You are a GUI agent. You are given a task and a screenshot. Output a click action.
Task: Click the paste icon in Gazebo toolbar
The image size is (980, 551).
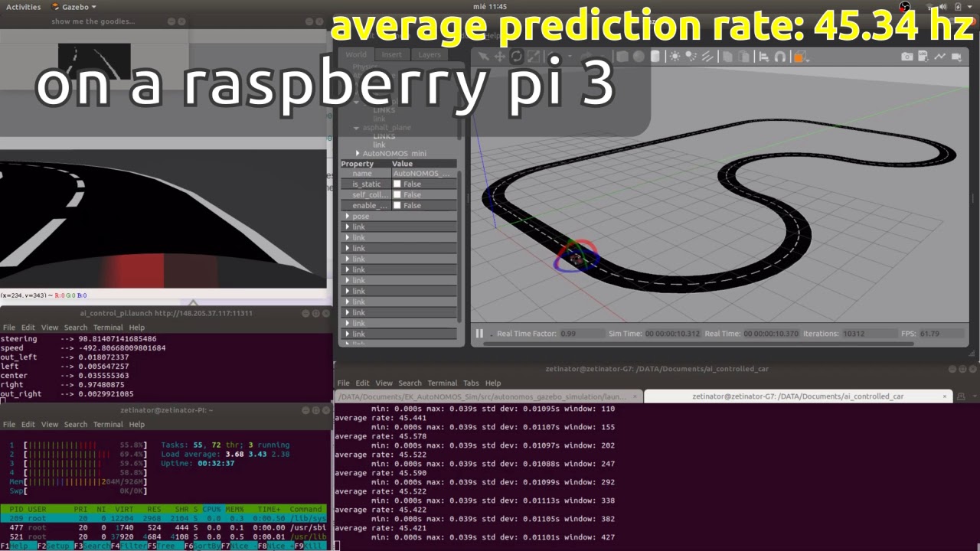point(743,56)
